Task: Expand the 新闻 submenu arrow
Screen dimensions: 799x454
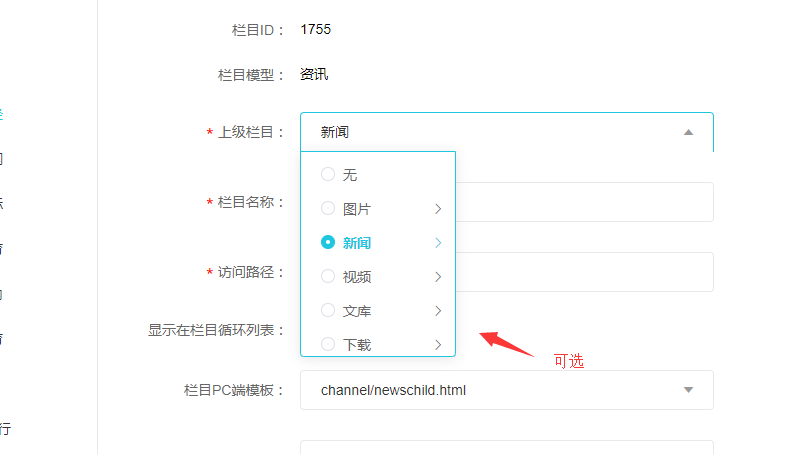Action: [438, 243]
